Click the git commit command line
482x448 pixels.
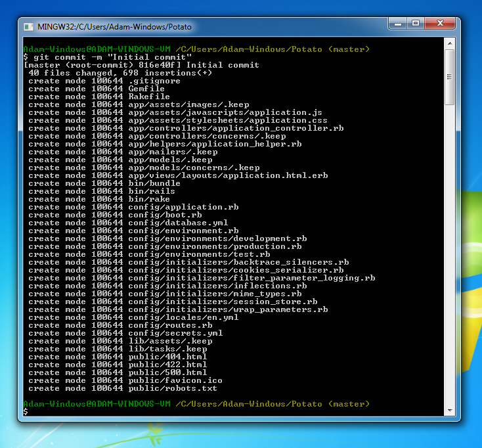pyautogui.click(x=108, y=57)
